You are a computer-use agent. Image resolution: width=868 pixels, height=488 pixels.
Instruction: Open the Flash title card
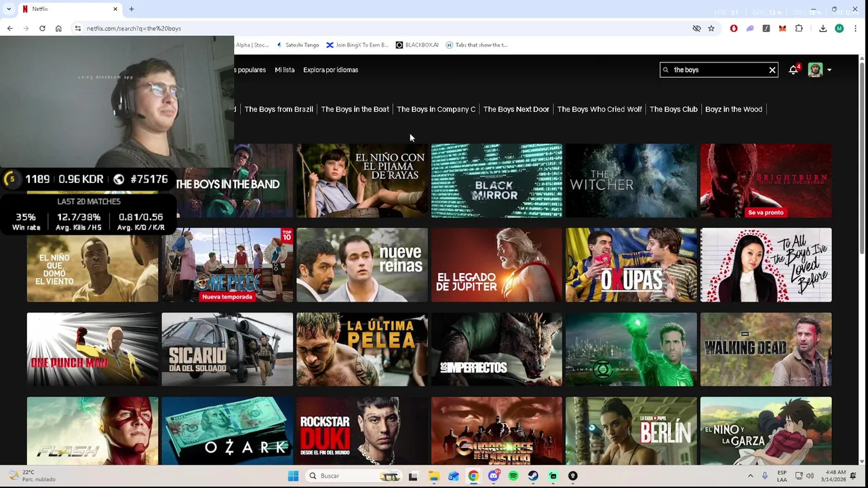click(x=92, y=431)
